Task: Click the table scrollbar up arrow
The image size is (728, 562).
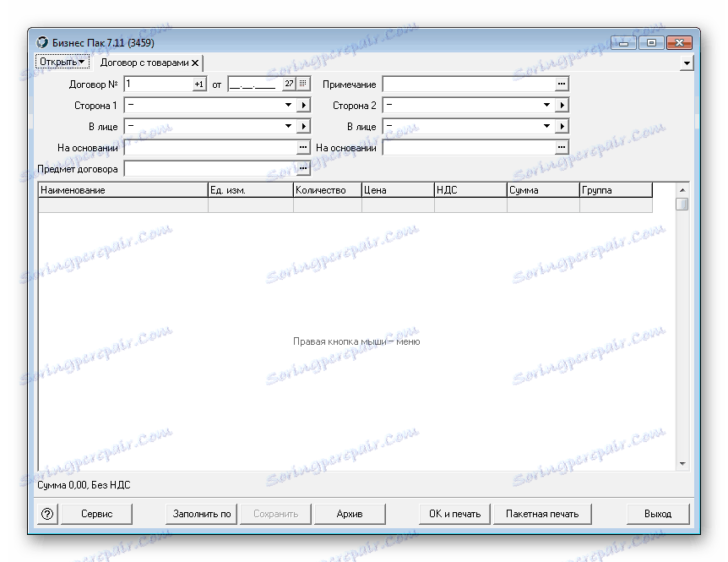Action: [x=682, y=190]
